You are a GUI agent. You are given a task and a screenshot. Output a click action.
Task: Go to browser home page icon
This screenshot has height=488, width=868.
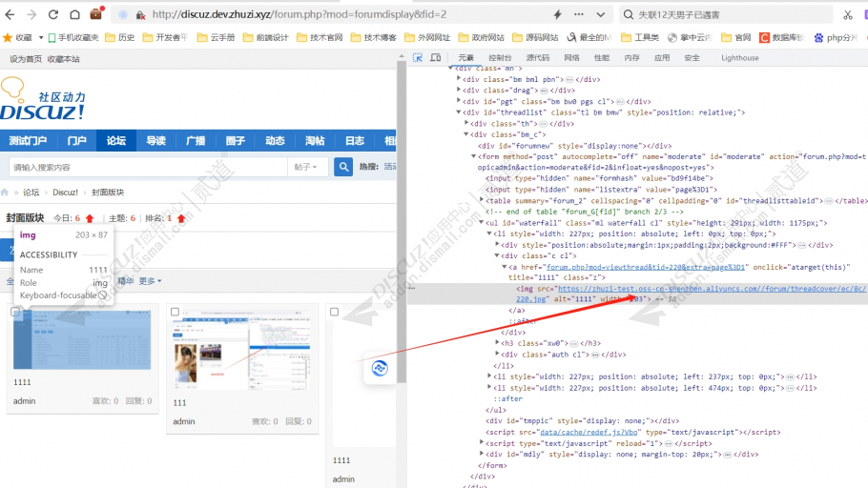73,15
